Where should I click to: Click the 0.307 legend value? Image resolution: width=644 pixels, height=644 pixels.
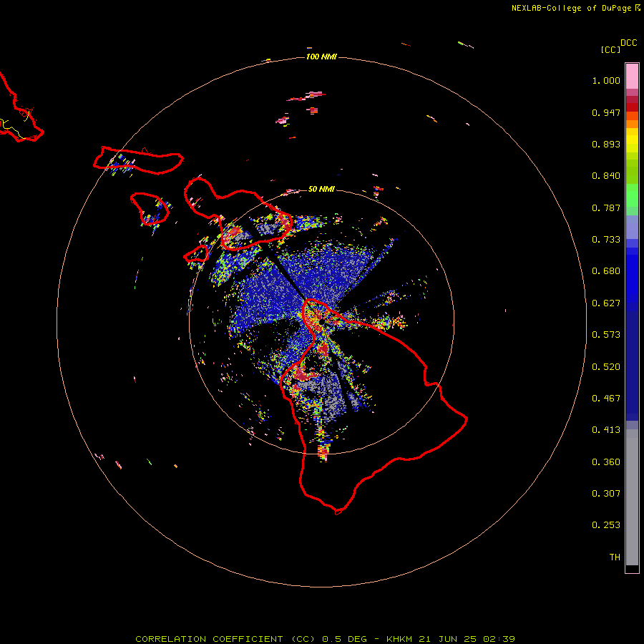[x=606, y=494]
